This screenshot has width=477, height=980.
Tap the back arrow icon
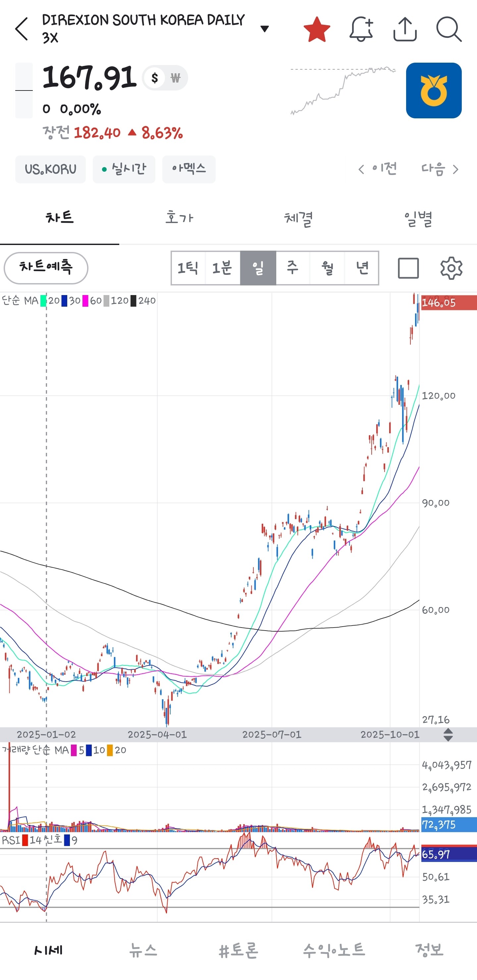(x=22, y=29)
